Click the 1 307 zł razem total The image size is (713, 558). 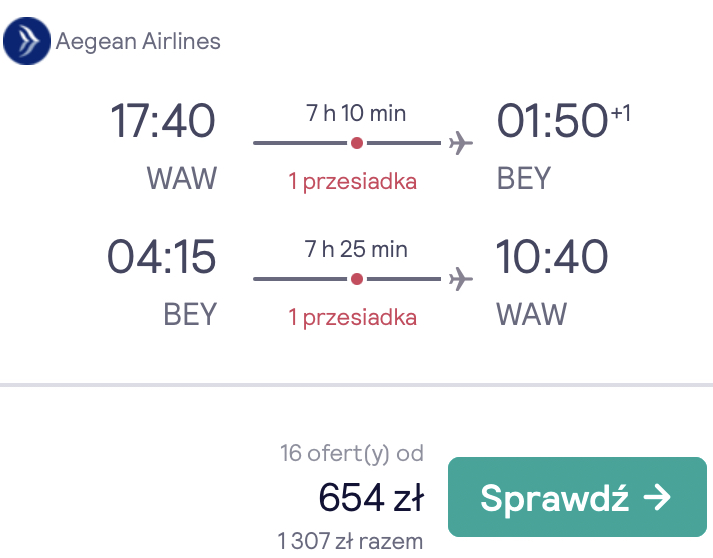click(x=350, y=541)
